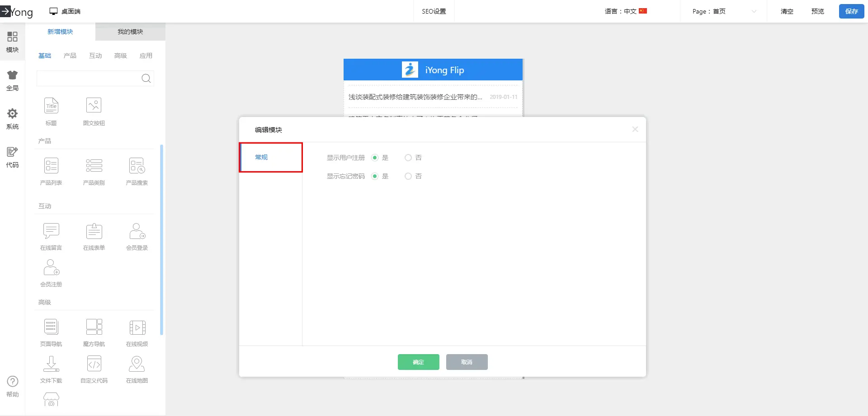The image size is (868, 416).
Task: Choose the 会员登录 module icon
Action: (137, 231)
